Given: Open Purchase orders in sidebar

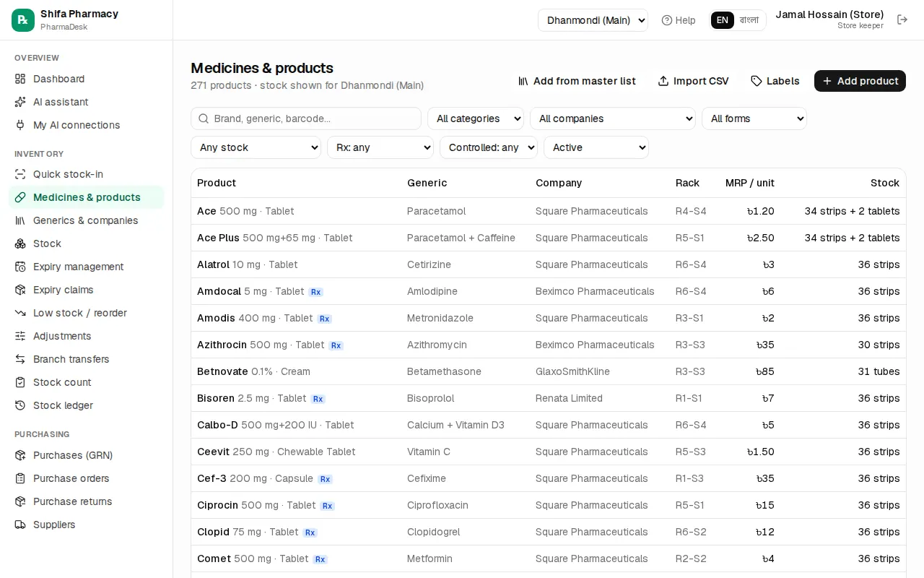Looking at the screenshot, I should (x=87, y=478).
